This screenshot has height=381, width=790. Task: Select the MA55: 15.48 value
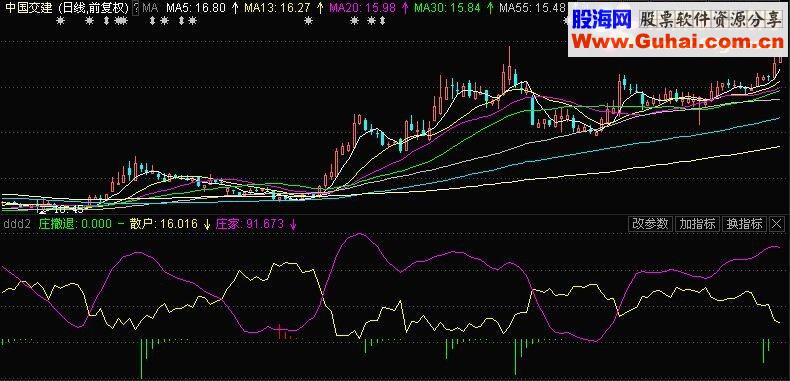[532, 8]
